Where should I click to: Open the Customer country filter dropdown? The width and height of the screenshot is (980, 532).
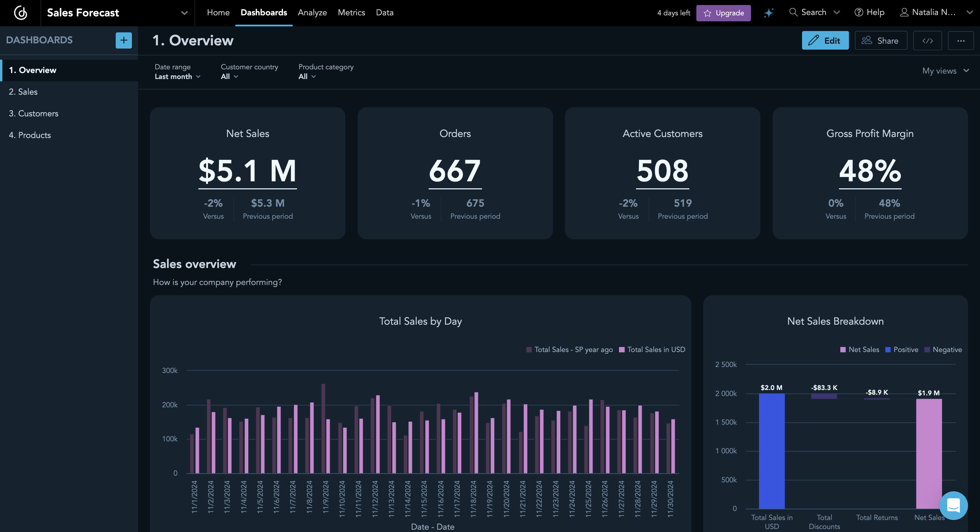point(229,76)
